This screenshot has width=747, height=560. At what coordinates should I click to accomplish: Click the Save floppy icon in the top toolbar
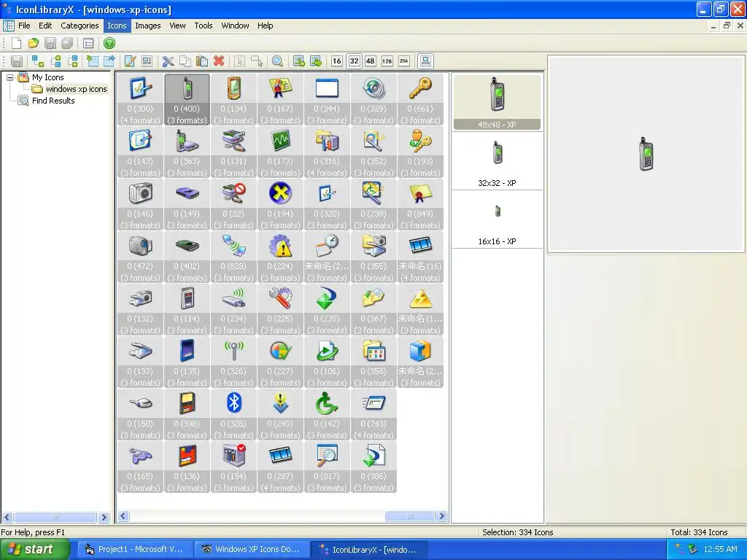(x=50, y=43)
